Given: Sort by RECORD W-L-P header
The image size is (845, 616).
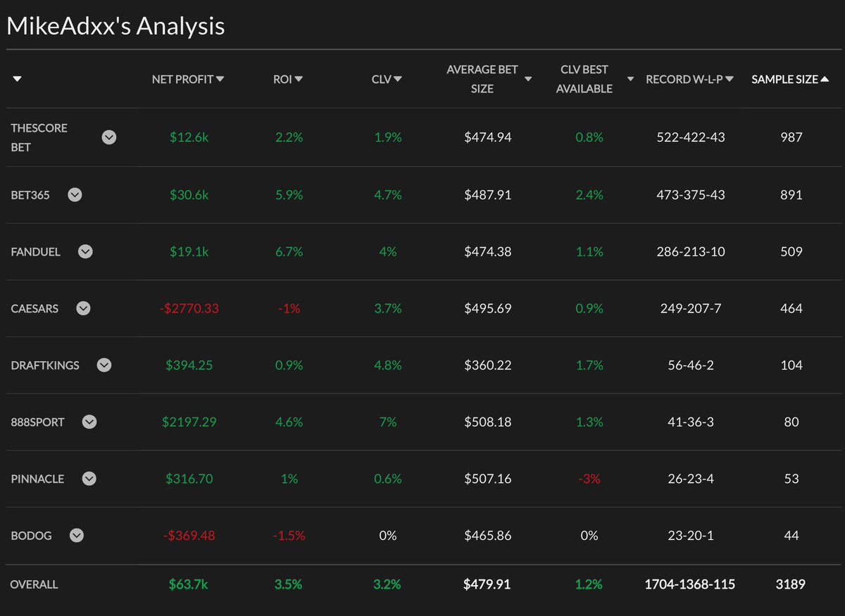Looking at the screenshot, I should pyautogui.click(x=690, y=80).
